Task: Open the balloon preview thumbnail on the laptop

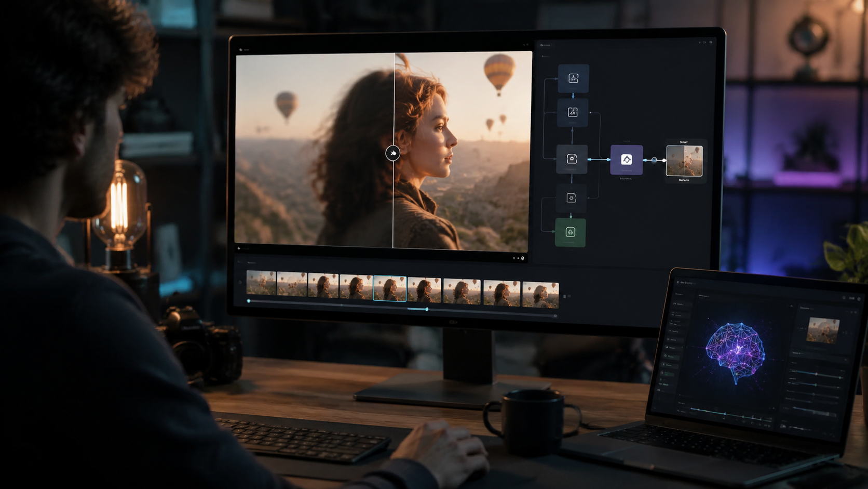Action: (823, 331)
